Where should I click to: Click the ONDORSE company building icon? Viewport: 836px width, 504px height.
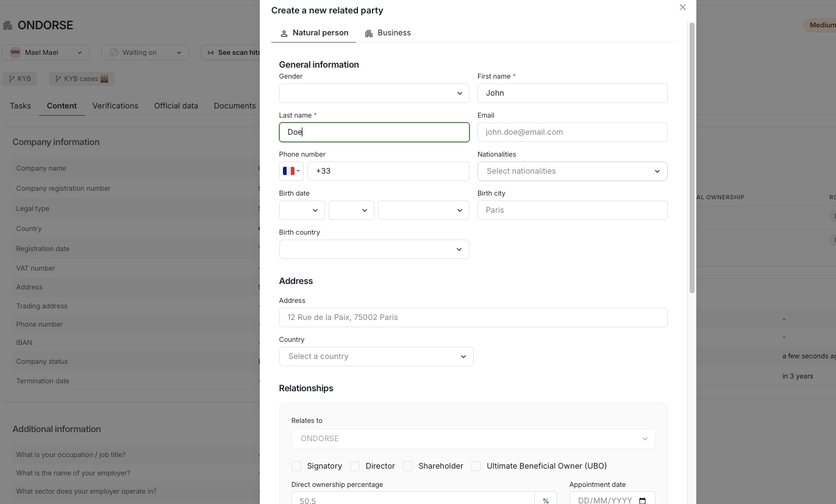8,26
